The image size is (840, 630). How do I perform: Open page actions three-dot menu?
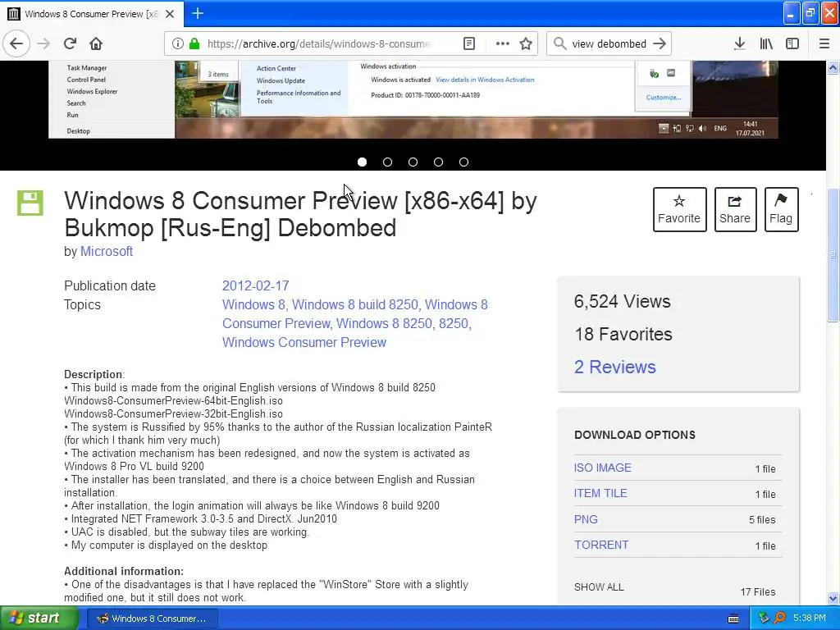coord(502,43)
